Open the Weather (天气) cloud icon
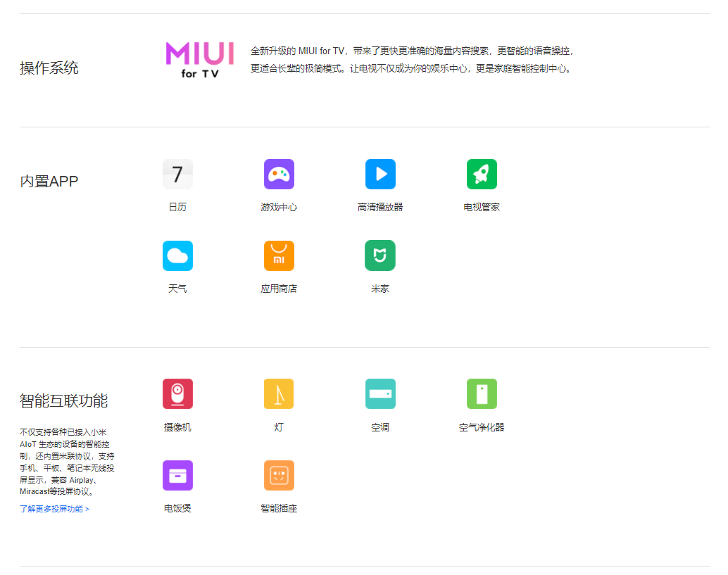 177,255
